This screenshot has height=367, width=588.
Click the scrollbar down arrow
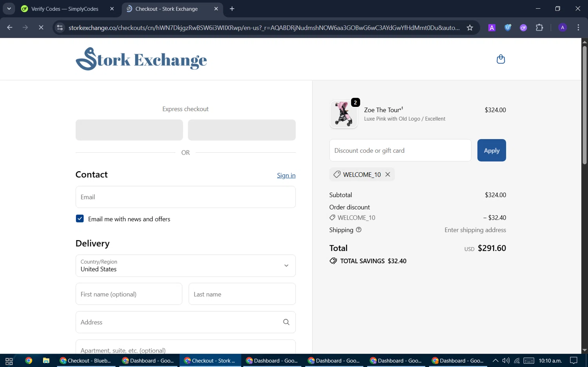coord(584,350)
